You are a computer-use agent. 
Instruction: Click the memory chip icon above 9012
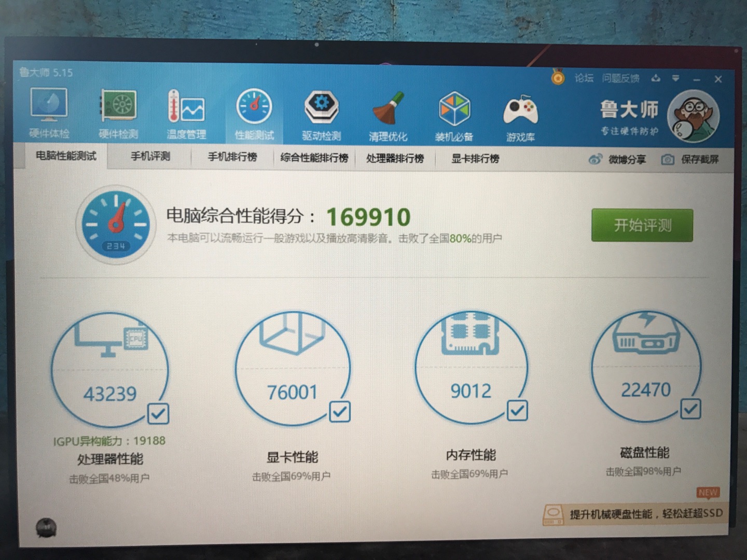471,333
